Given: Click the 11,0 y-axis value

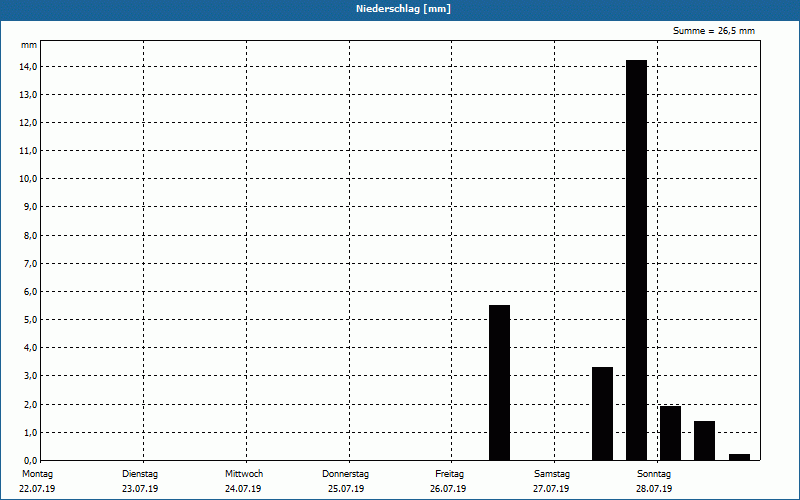Looking at the screenshot, I should click(29, 151).
